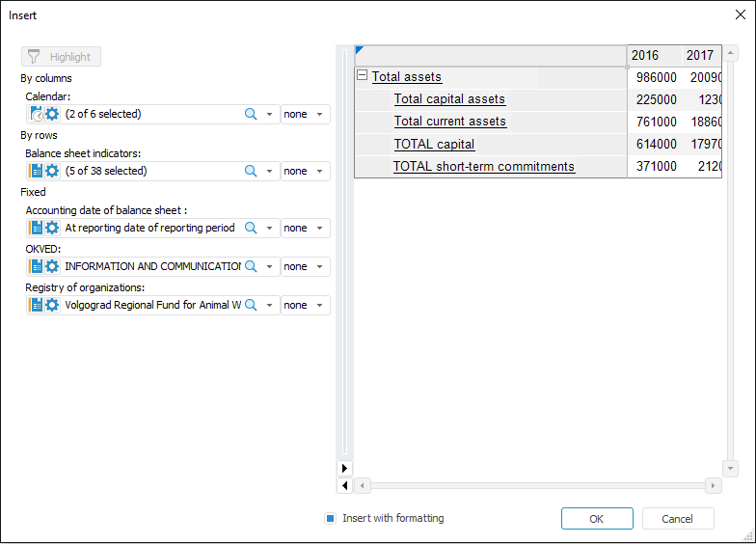
Task: Click Balance sheet indicators dimension icon
Action: click(x=37, y=171)
